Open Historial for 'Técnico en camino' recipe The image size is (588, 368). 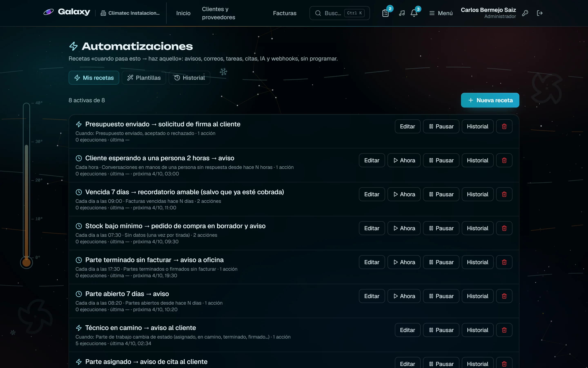pos(478,330)
